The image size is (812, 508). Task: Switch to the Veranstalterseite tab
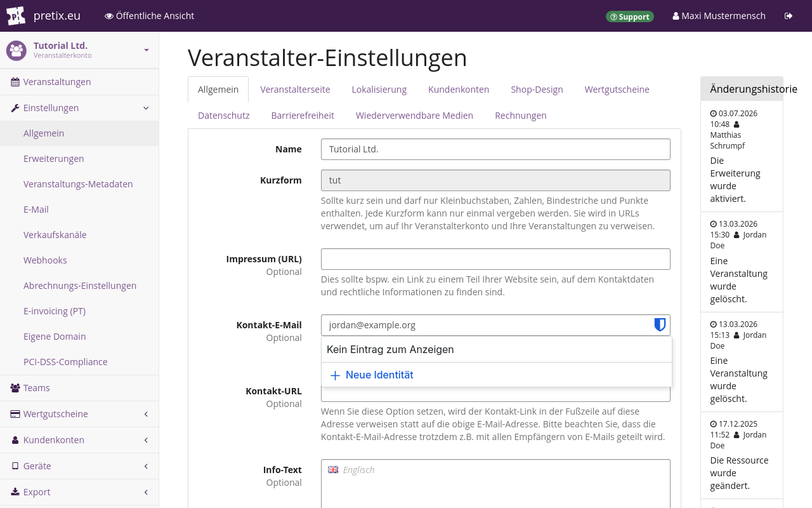295,90
